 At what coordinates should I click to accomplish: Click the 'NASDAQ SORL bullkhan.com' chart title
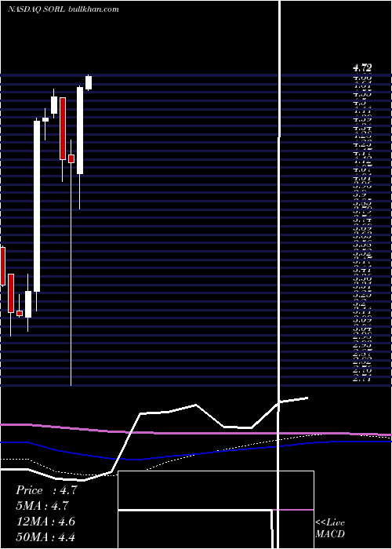pos(63,9)
